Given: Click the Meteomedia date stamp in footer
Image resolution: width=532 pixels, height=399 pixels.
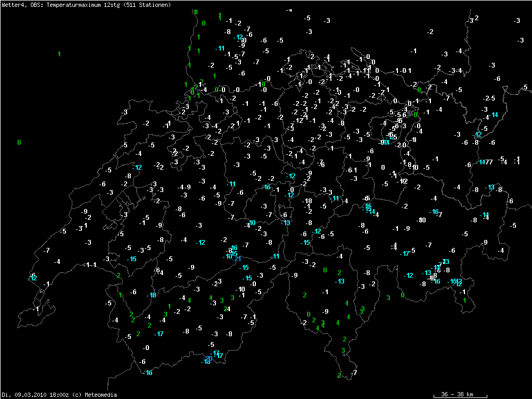Looking at the screenshot, I should coord(59,395).
